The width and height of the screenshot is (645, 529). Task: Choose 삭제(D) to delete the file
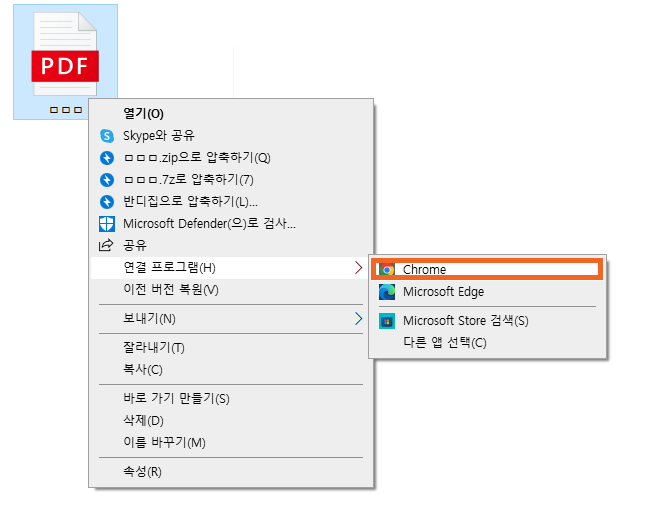pyautogui.click(x=231, y=421)
